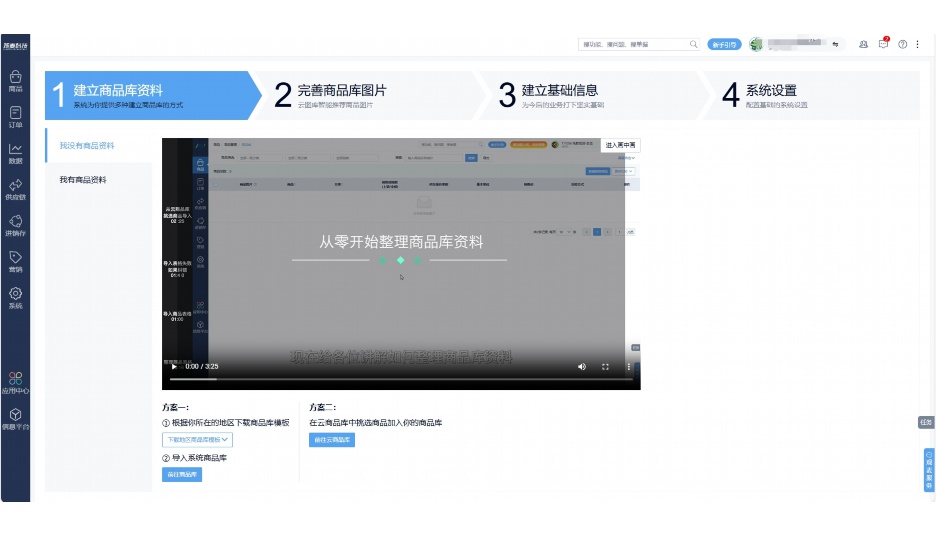Mute the tutorial video volume
This screenshot has width=936, height=536.
[x=582, y=367]
